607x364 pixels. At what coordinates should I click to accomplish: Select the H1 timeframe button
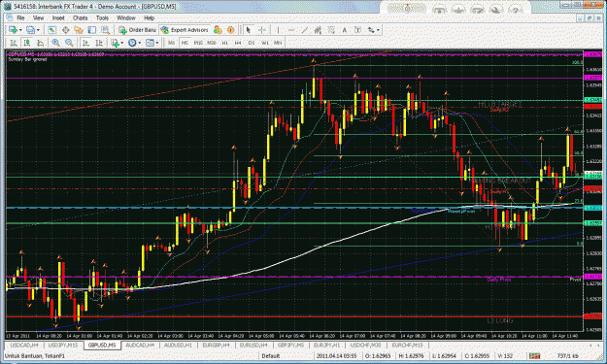pos(224,43)
